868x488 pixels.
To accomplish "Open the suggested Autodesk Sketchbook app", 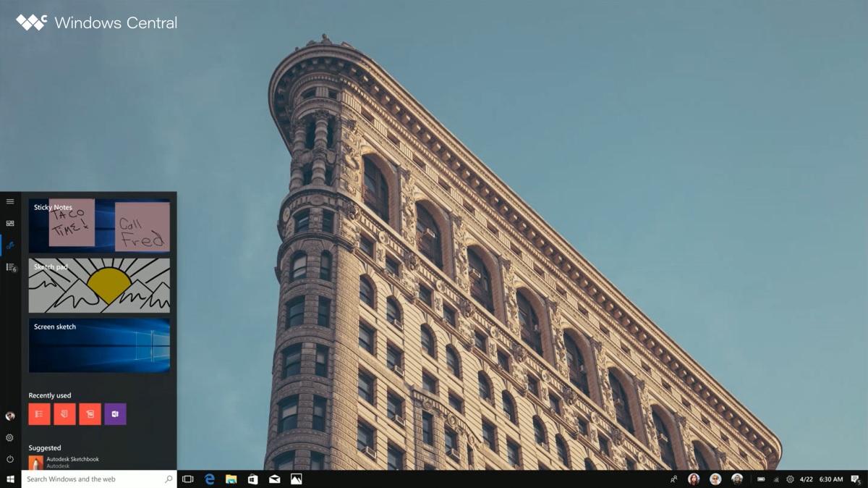I will pyautogui.click(x=99, y=463).
